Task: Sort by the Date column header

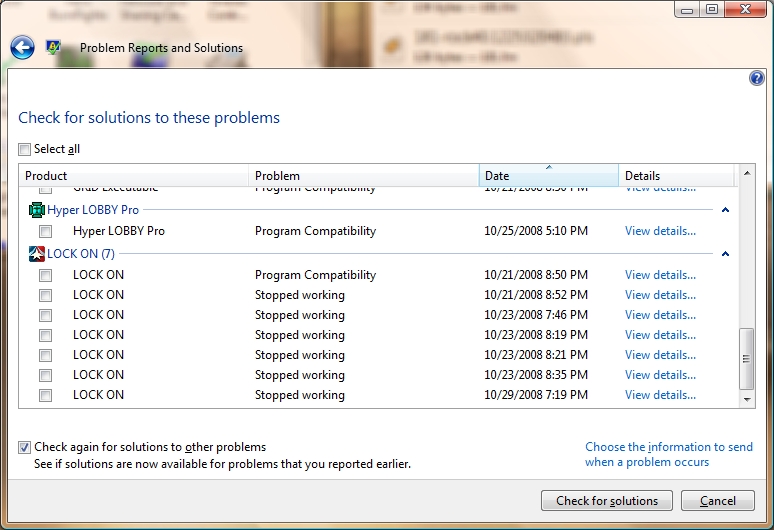Action: (548, 176)
